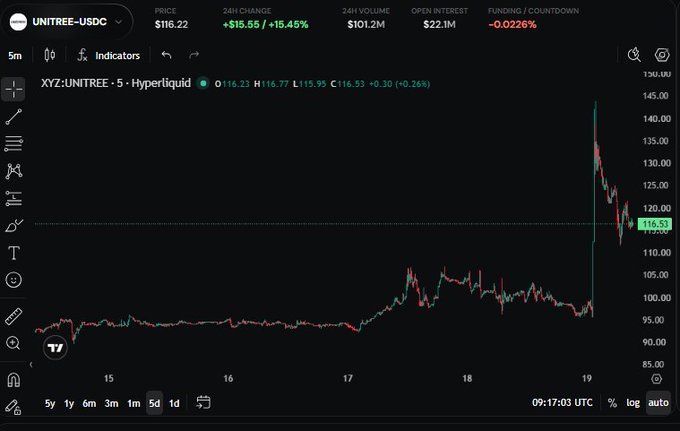Set range to 1m

(x=134, y=403)
